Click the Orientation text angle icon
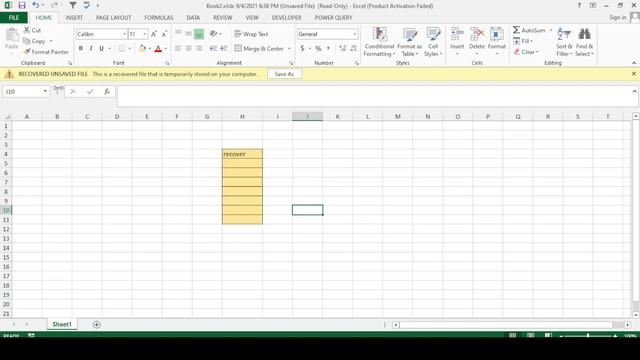Viewport: 640px width, 360px height. [213, 34]
